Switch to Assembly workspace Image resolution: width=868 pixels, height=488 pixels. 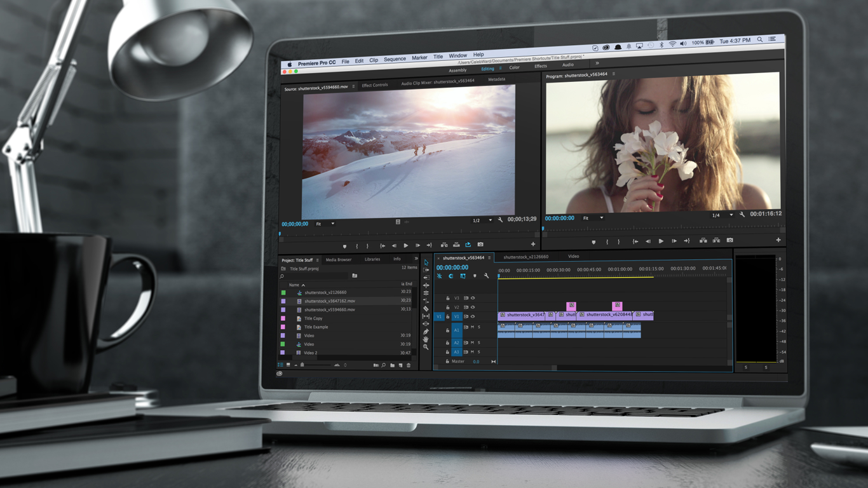[x=458, y=70]
